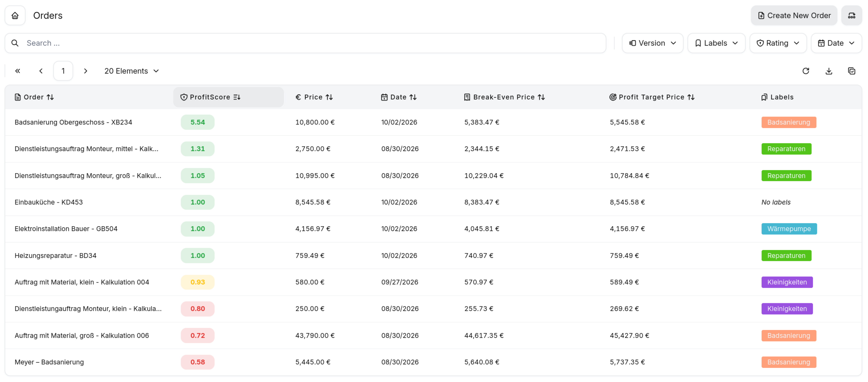Open order Heizungsreparatur - BD34
The height and width of the screenshot is (382, 868).
click(x=56, y=255)
